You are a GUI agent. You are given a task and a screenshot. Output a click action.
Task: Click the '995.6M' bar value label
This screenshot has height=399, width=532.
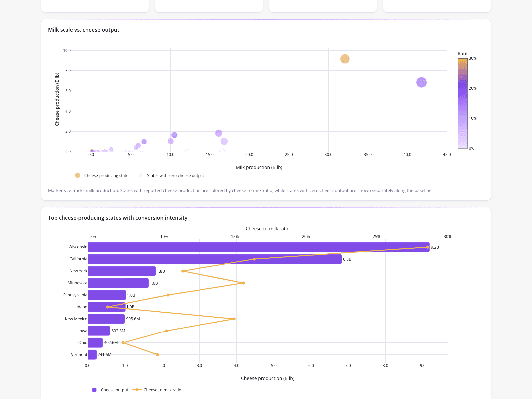point(133,319)
